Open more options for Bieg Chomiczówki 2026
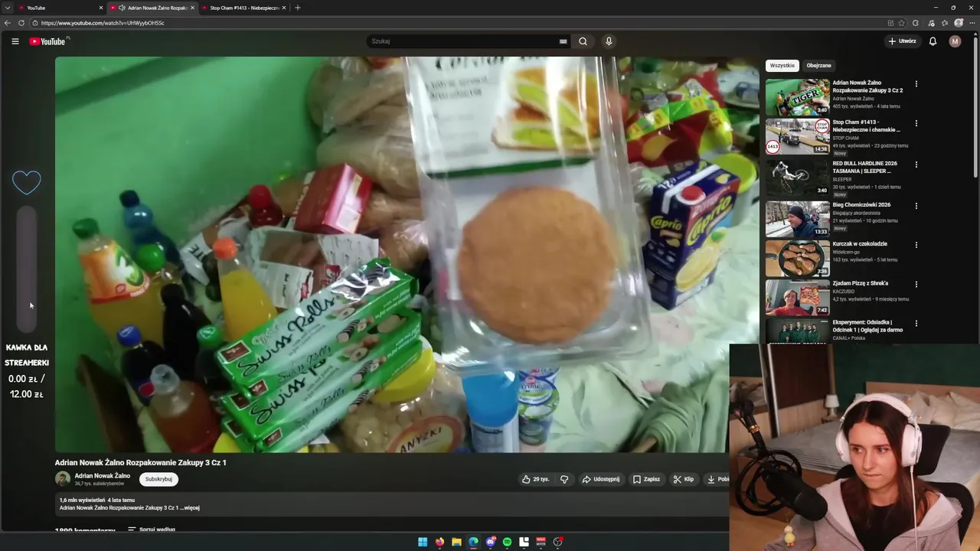The image size is (980, 551). pos(916,206)
